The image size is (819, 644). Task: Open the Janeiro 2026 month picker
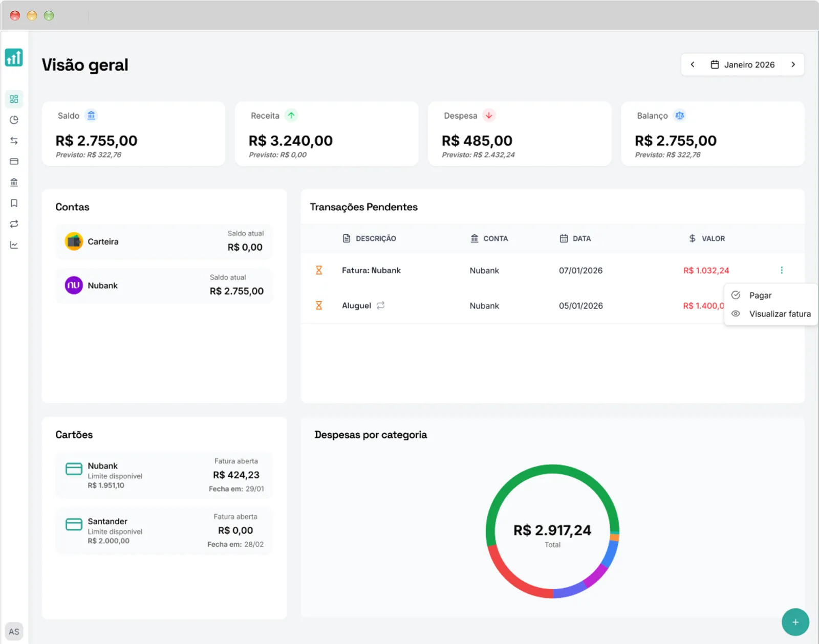743,64
